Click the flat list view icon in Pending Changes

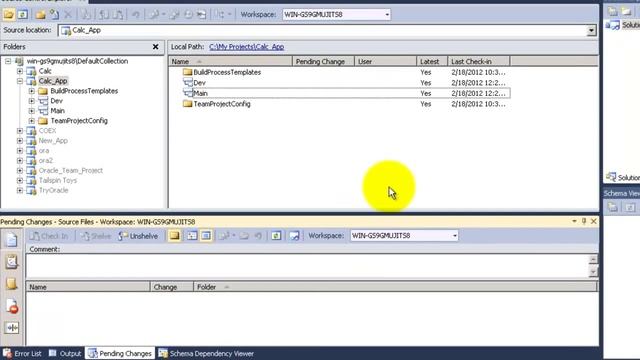pyautogui.click(x=206, y=236)
